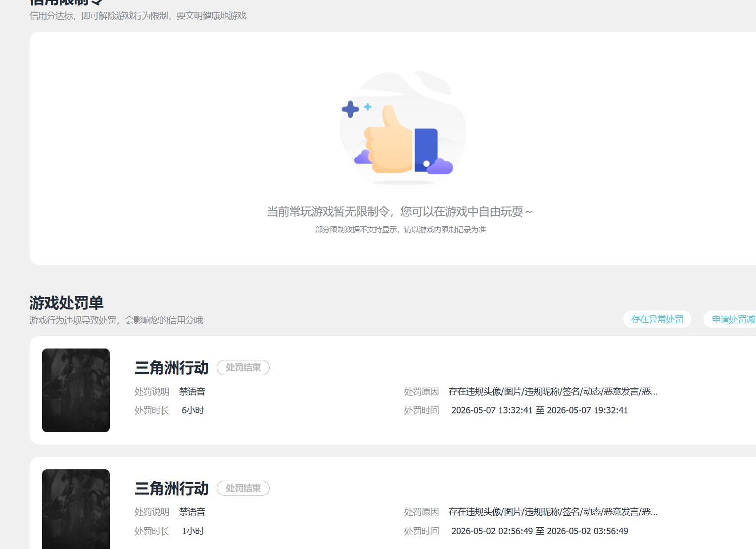This screenshot has width=756, height=549.
Task: Click truncated 处罚原因 text in 1小时 card
Action: pyautogui.click(x=553, y=512)
